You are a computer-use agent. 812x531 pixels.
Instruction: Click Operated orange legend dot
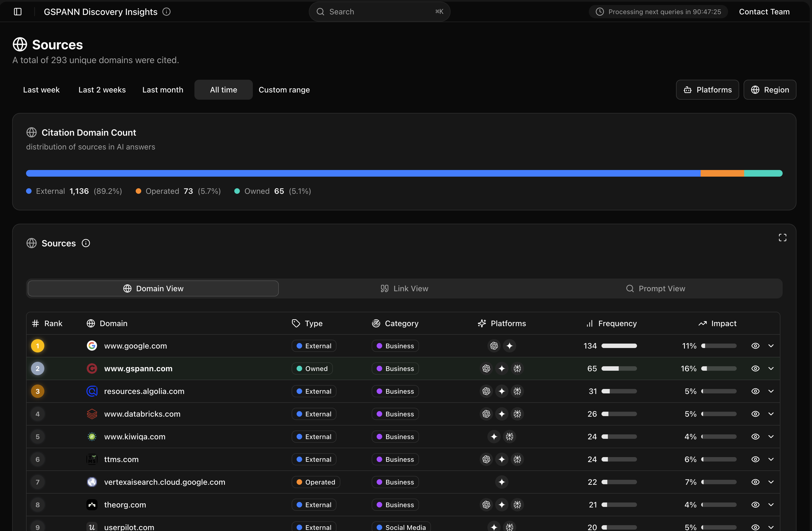138,191
